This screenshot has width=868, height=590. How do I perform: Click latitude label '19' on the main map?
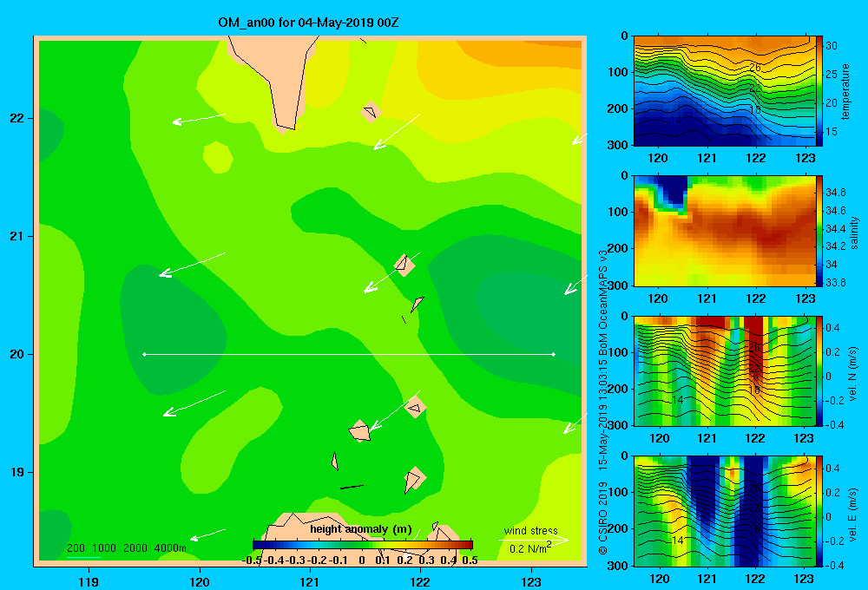pyautogui.click(x=17, y=472)
